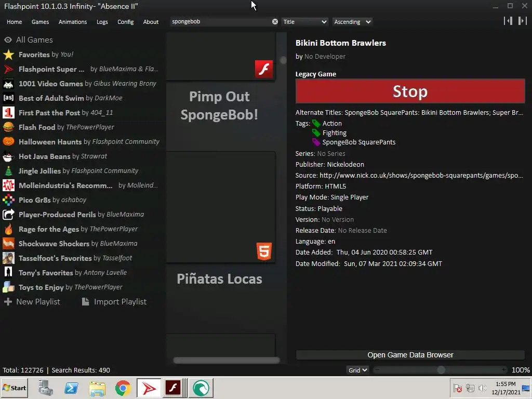The image size is (532, 399).
Task: Click Open Game Data Browser button
Action: [410, 355]
